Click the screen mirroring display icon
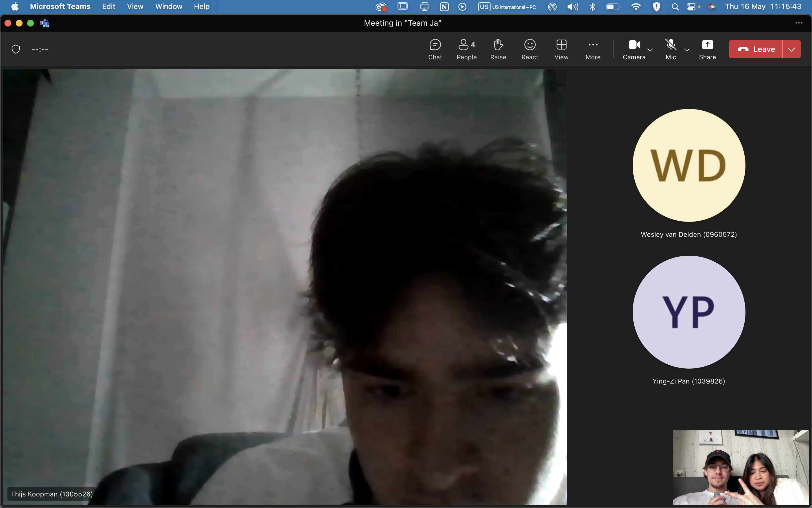 pyautogui.click(x=403, y=6)
